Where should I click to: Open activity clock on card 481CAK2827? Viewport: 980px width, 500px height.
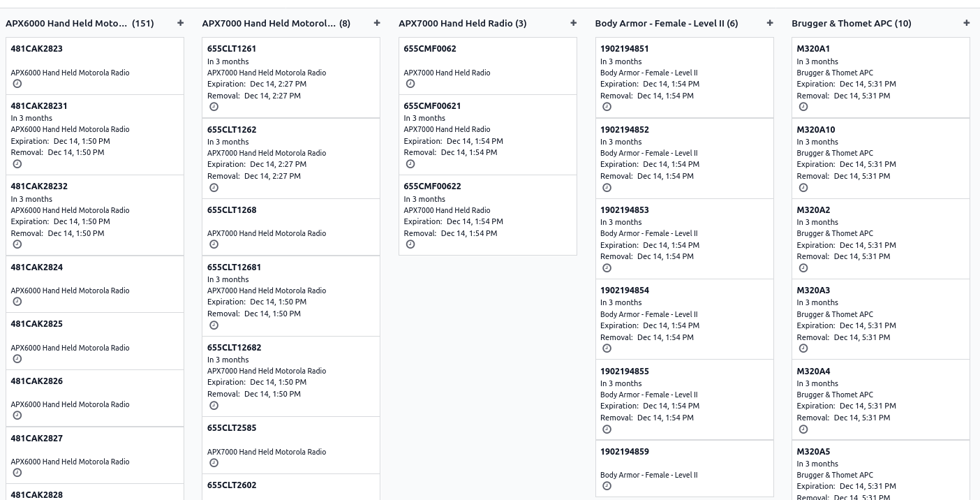(17, 473)
